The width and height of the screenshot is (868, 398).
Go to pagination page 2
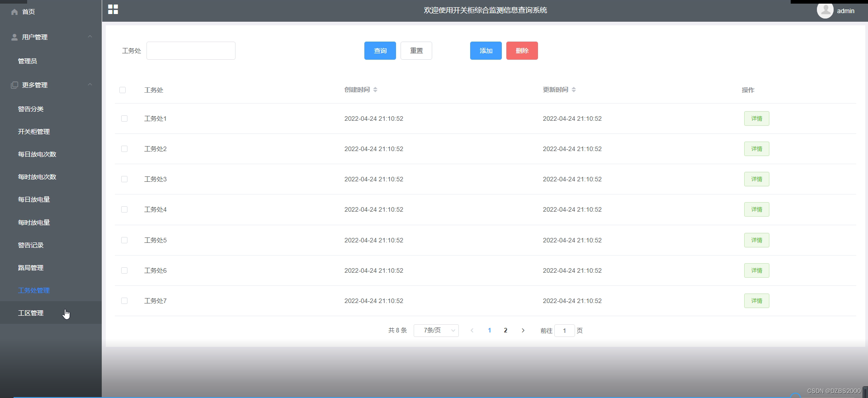(x=505, y=331)
